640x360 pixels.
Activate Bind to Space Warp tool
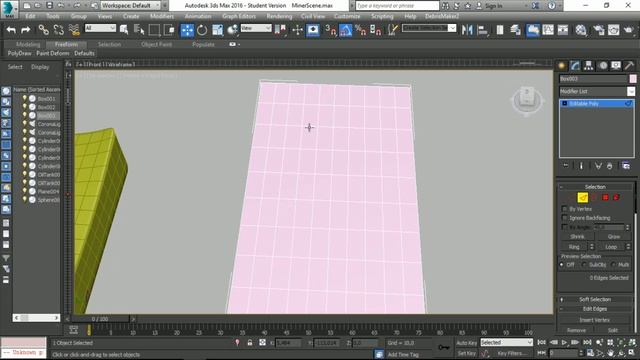74,30
